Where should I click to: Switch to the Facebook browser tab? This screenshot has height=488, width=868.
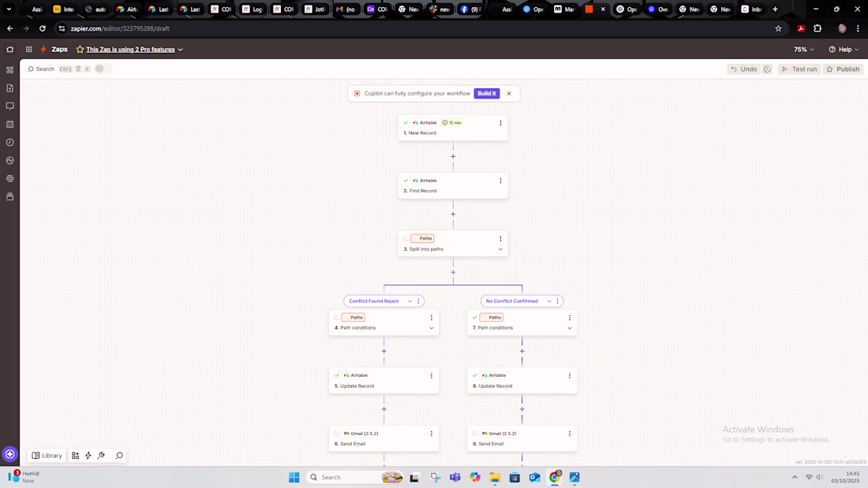point(470,9)
